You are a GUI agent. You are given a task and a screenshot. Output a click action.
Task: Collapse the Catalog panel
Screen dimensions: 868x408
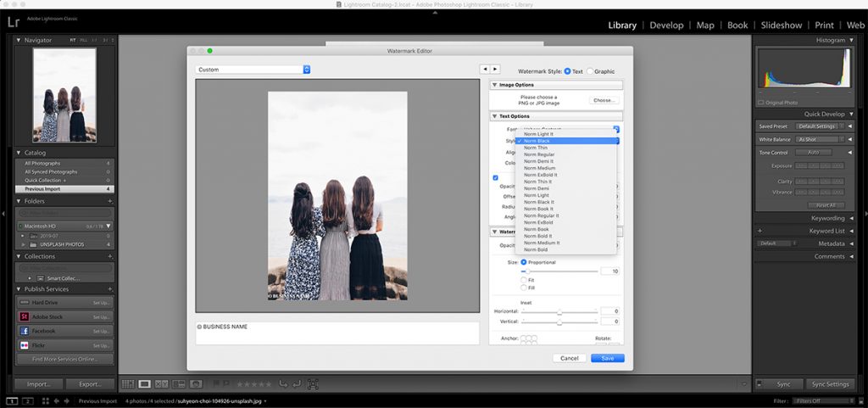click(x=19, y=153)
